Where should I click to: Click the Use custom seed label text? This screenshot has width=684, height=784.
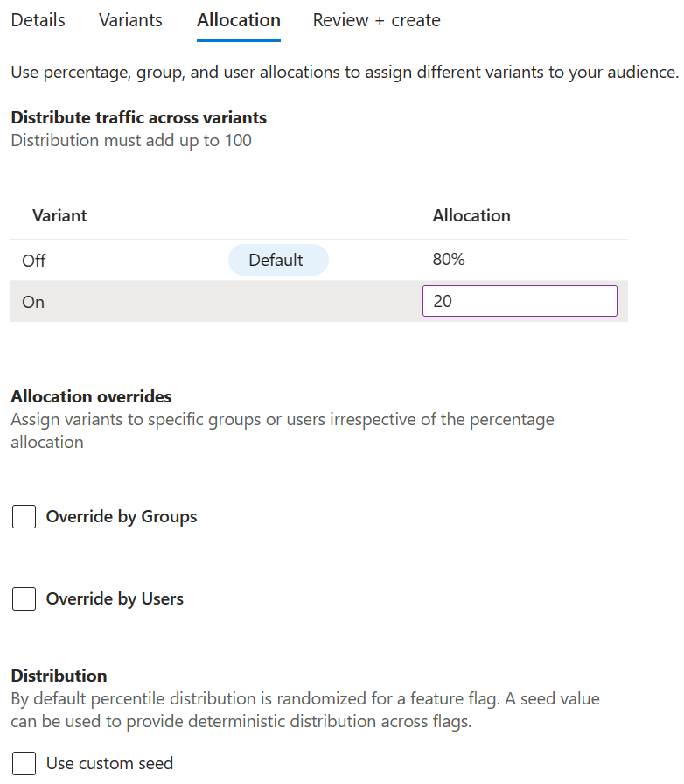coord(109,763)
